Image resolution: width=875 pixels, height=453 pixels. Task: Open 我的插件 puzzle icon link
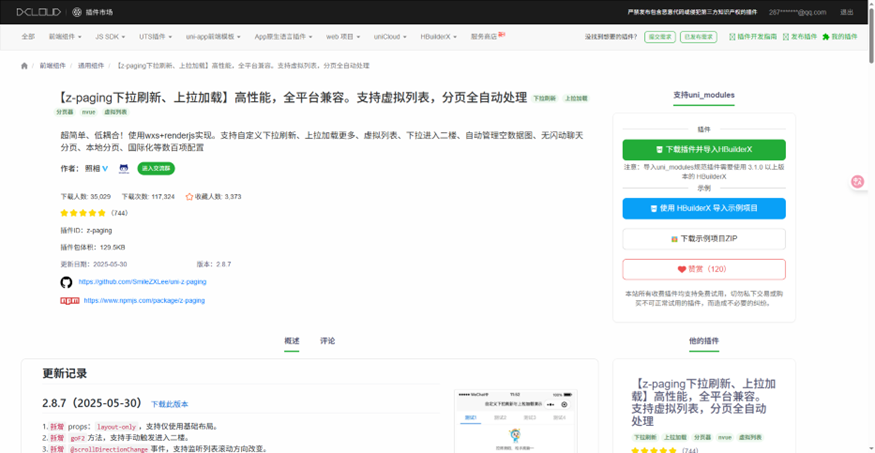tap(840, 36)
